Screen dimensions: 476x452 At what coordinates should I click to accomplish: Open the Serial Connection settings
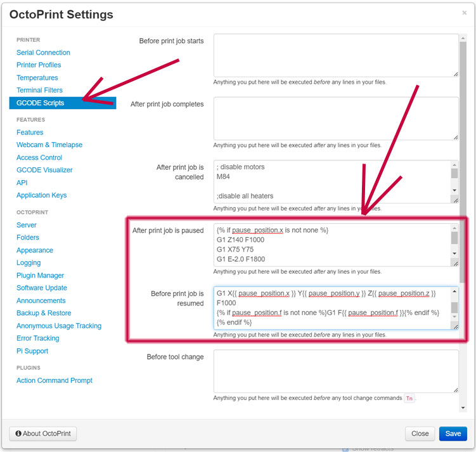[x=43, y=53]
